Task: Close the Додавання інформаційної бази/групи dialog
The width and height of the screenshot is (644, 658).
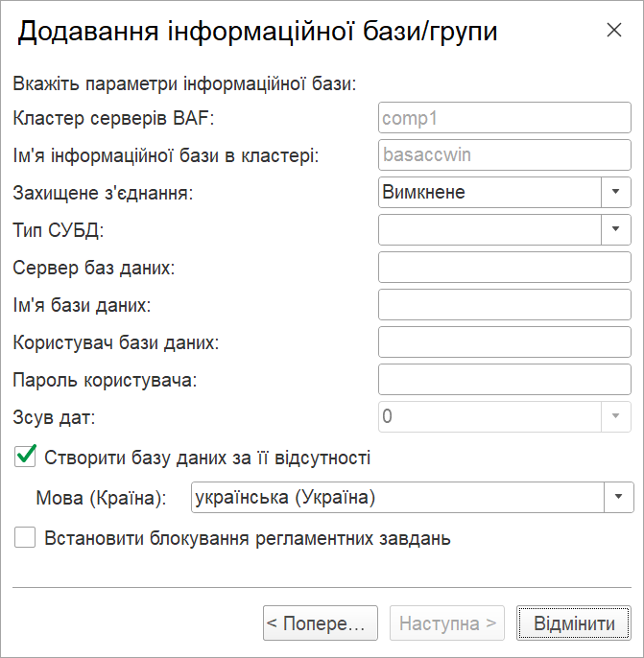Action: (x=614, y=30)
